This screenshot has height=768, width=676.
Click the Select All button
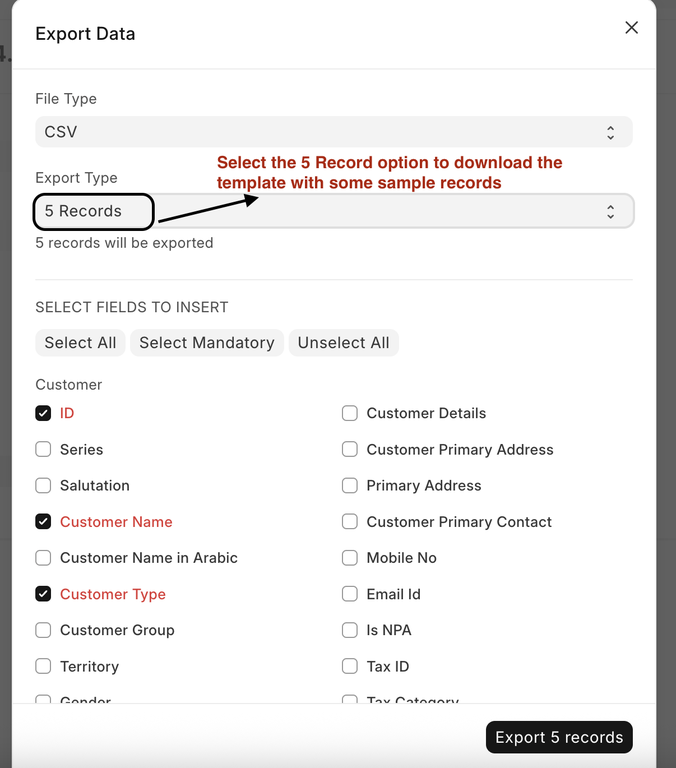pos(80,343)
